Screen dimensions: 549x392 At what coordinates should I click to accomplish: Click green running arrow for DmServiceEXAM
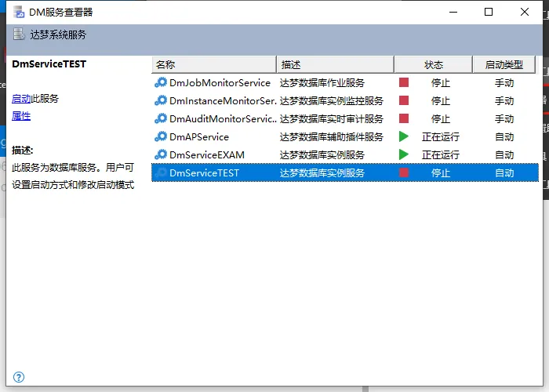click(404, 154)
